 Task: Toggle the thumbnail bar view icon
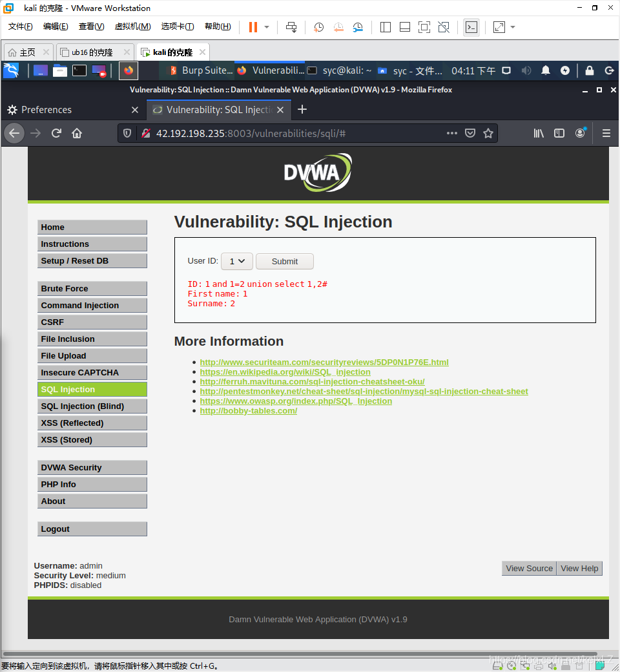point(404,27)
